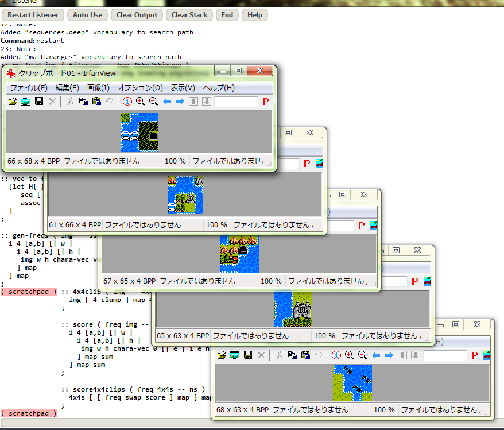
Task: Click red P icon in 68 x 63 window
Action: click(474, 355)
